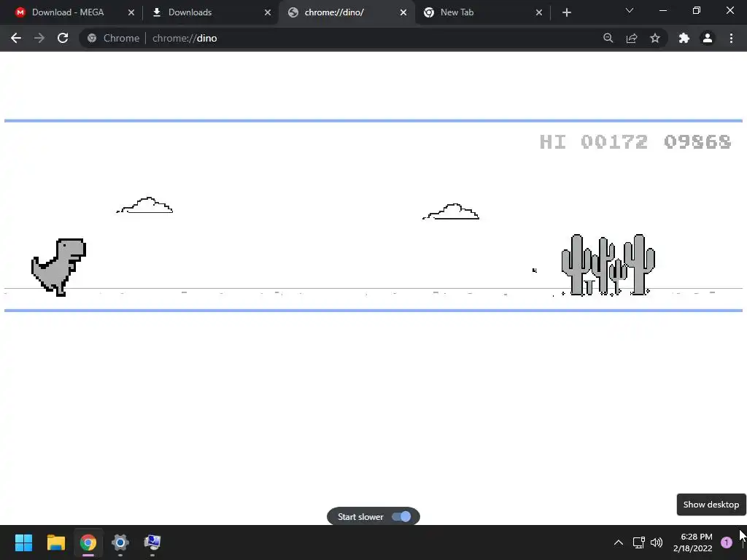Click the T-Rex dinosaur character
This screenshot has height=560, width=747.
point(58,267)
